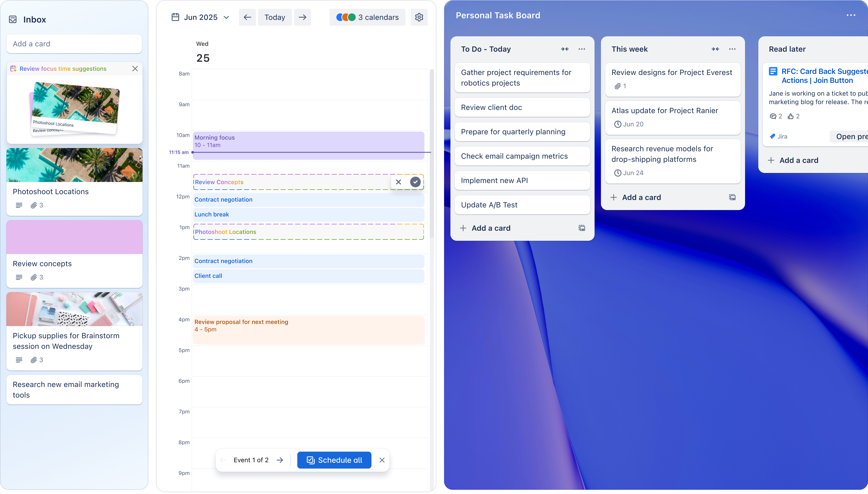The width and height of the screenshot is (868, 494).
Task: Open Gather project requirements for robotics card
Action: pyautogui.click(x=522, y=78)
